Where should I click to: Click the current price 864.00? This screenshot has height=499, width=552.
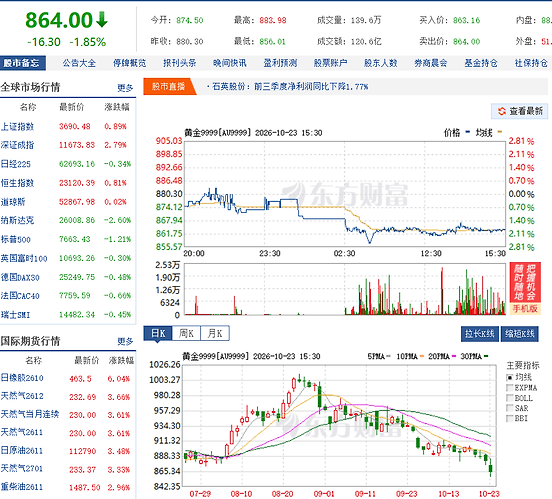pyautogui.click(x=59, y=20)
